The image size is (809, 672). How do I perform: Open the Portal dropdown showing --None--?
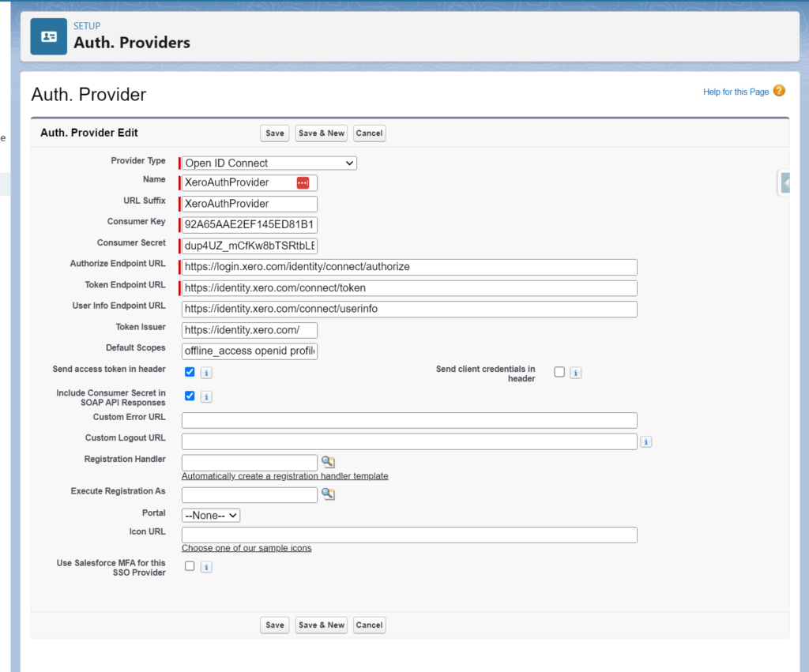click(210, 514)
